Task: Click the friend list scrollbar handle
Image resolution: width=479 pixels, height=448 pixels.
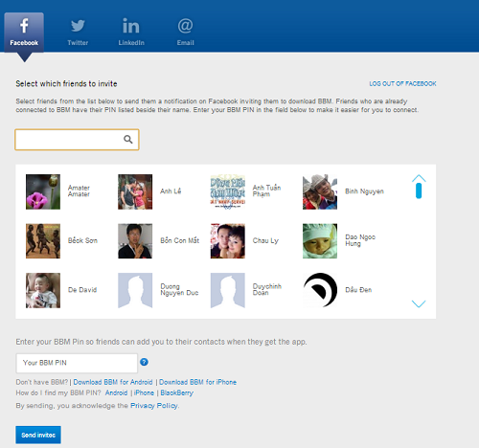Action: coord(419,190)
